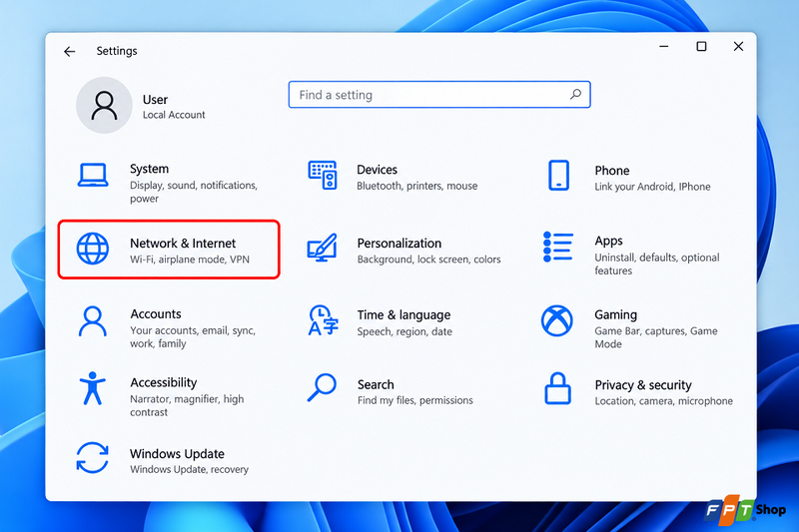Click the 'Uninstall, defaults, optional features' description
This screenshot has height=532, width=799.
(x=657, y=265)
